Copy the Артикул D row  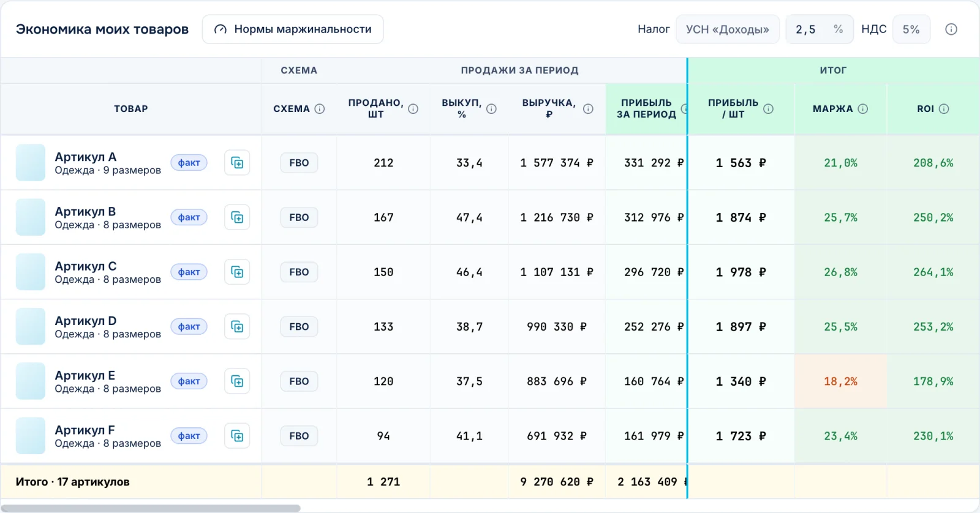(x=237, y=326)
